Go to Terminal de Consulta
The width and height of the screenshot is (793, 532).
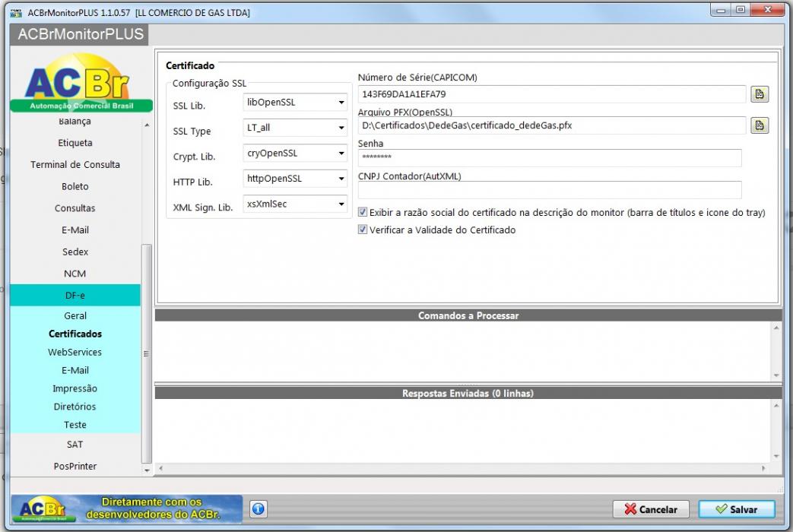point(75,165)
